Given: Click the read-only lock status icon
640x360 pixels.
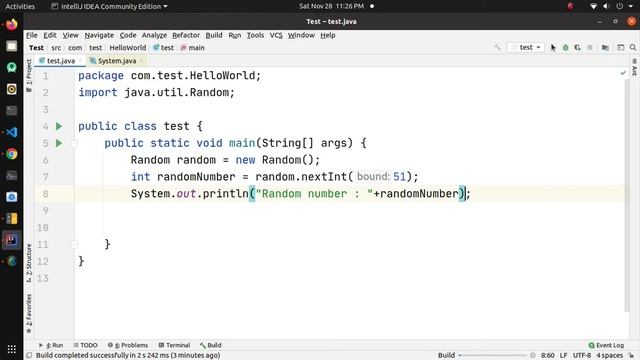Looking at the screenshot, I should tap(631, 356).
